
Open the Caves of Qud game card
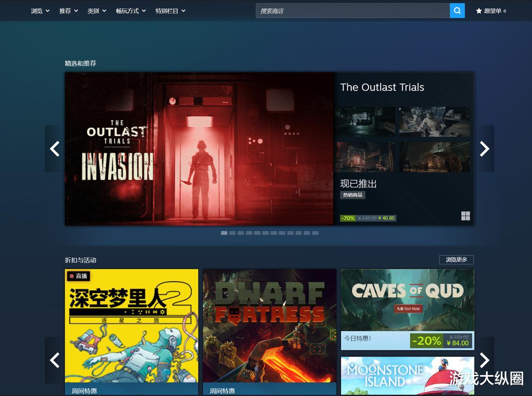tap(407, 309)
